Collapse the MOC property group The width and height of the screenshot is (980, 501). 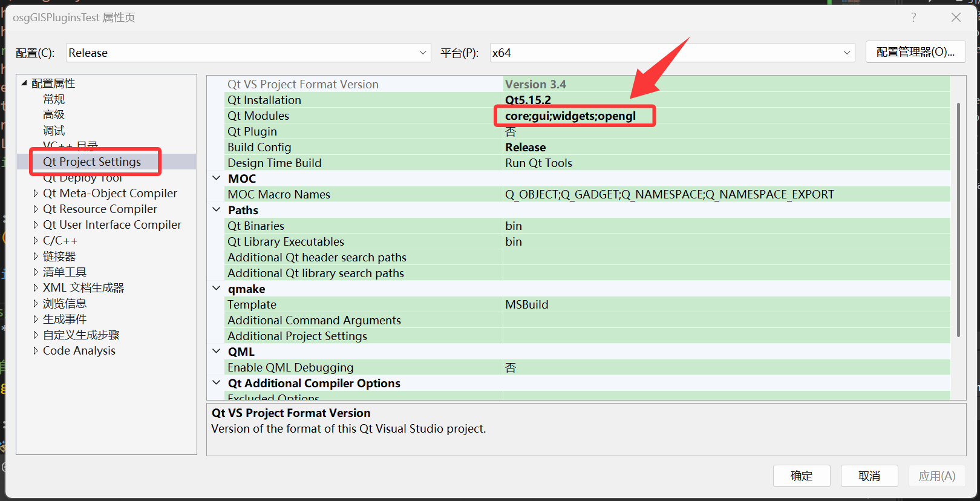point(217,178)
